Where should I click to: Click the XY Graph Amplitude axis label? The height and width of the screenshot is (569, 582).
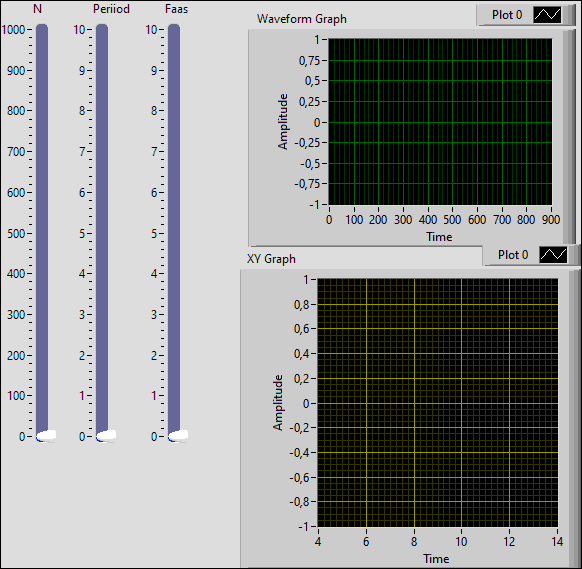click(278, 403)
